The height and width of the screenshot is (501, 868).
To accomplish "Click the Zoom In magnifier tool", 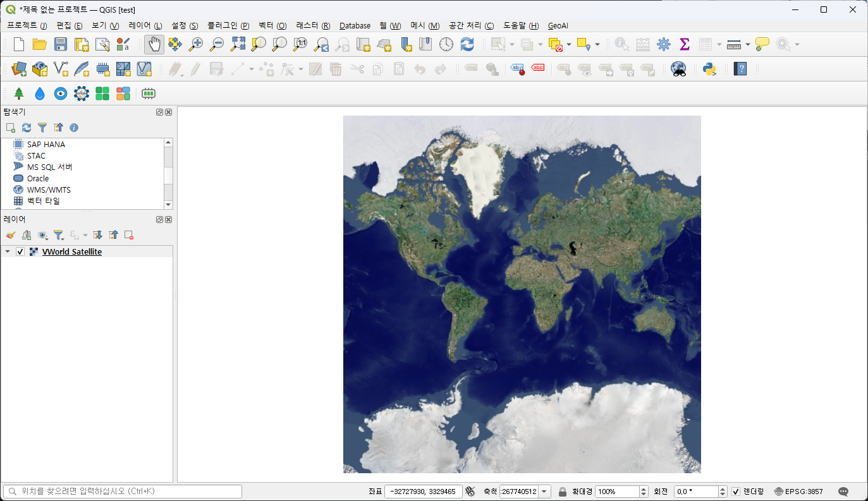I will [x=196, y=44].
